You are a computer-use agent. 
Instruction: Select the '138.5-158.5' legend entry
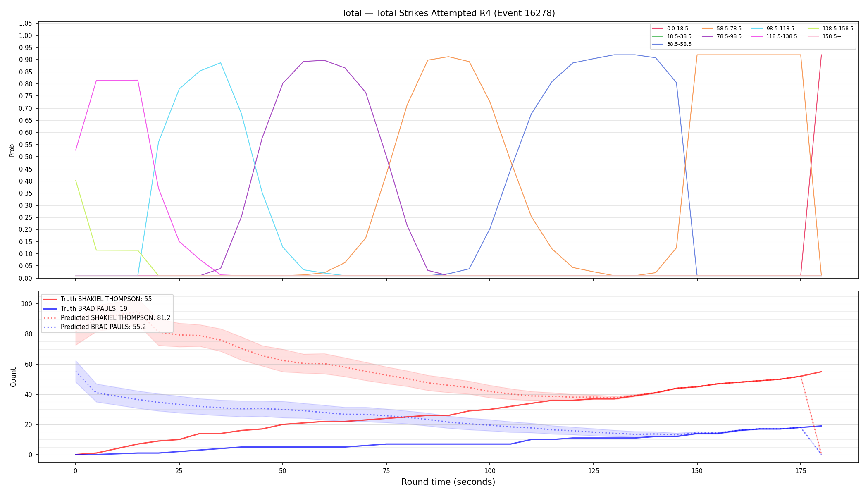tap(830, 29)
